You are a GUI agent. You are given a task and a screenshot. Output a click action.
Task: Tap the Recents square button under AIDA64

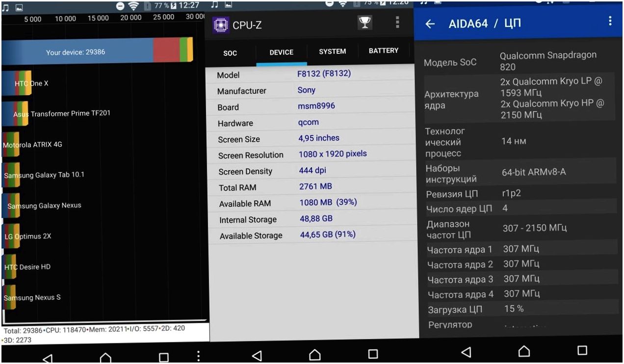pyautogui.click(x=582, y=350)
